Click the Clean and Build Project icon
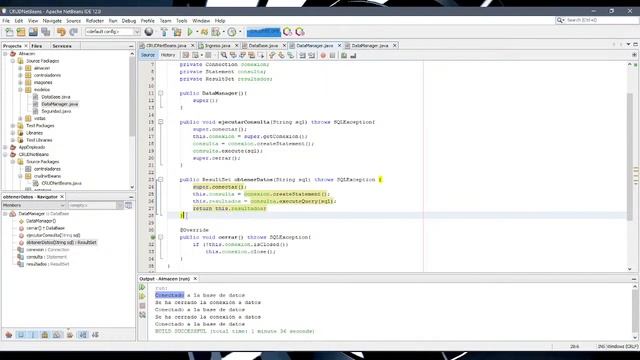 (177, 32)
